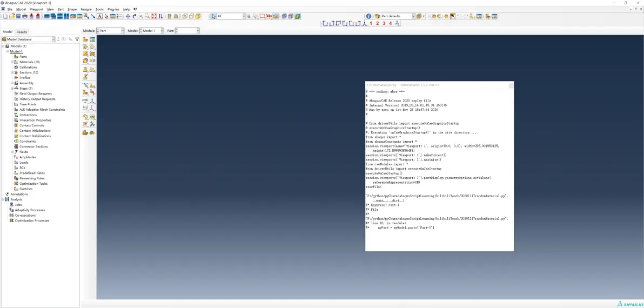Open the Part Manager icon
Image resolution: width=644 pixels, height=308 pixels.
(x=92, y=39)
